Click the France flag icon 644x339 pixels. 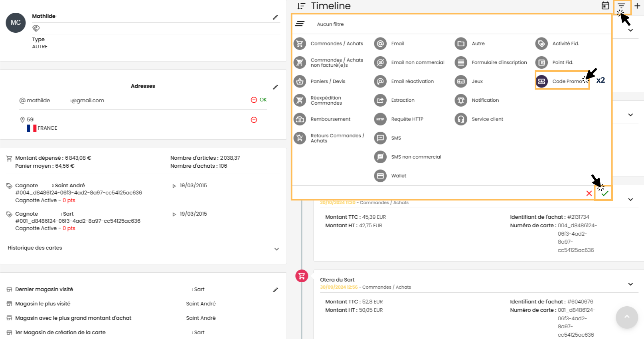(x=32, y=128)
